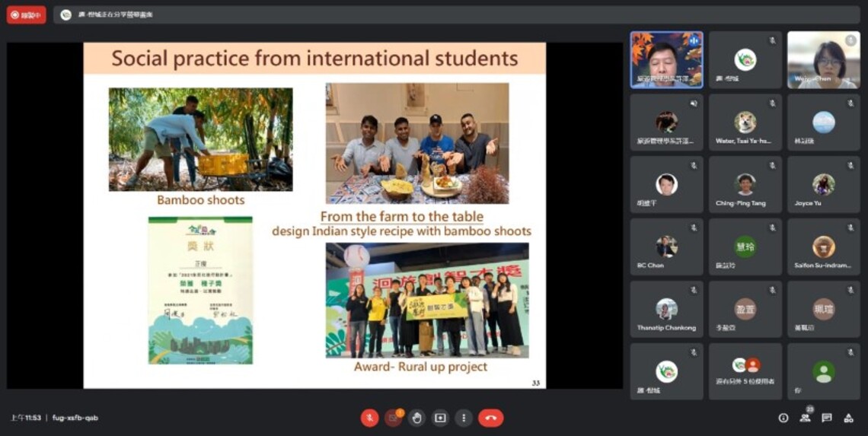
Task: Click the BC Chen participant tile
Action: (666, 247)
